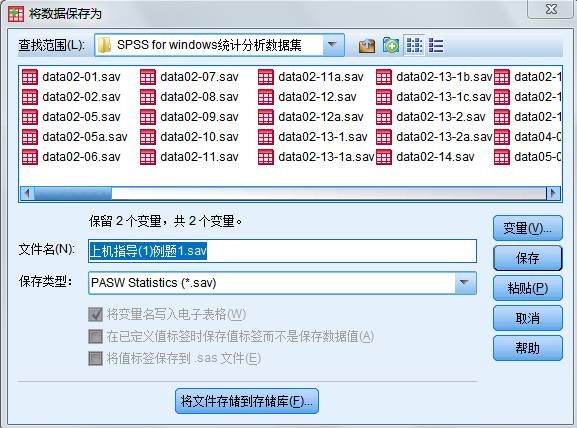The height and width of the screenshot is (428, 577).
Task: Choose the data02-12a.sav file
Action: click(x=311, y=117)
